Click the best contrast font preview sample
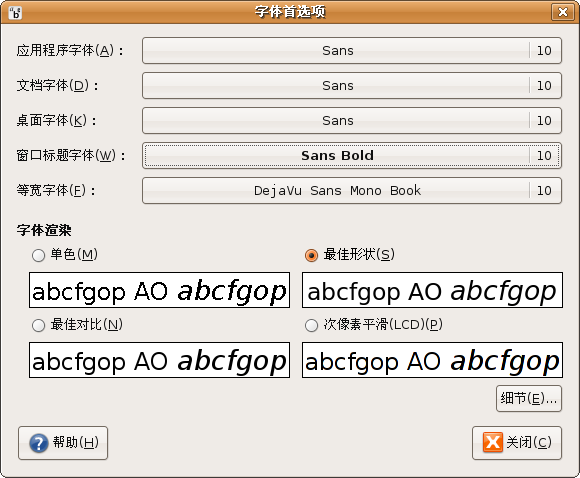This screenshot has height=478, width=580. point(159,360)
